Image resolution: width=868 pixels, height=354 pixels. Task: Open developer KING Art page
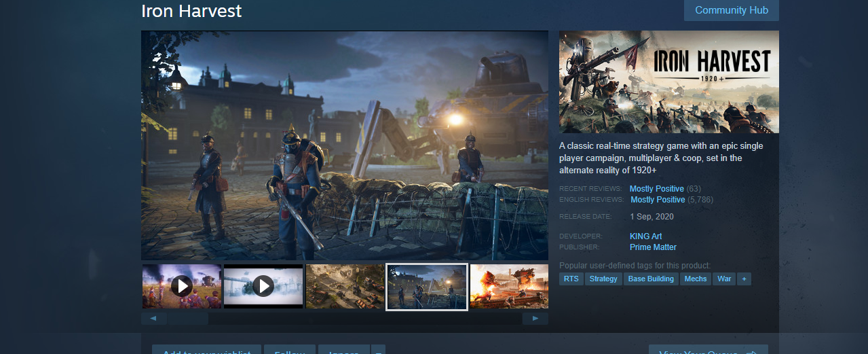click(x=645, y=236)
